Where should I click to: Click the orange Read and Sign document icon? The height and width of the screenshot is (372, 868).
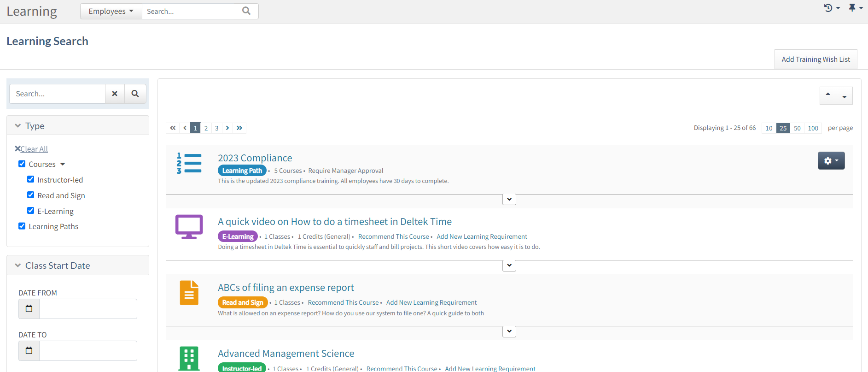189,293
